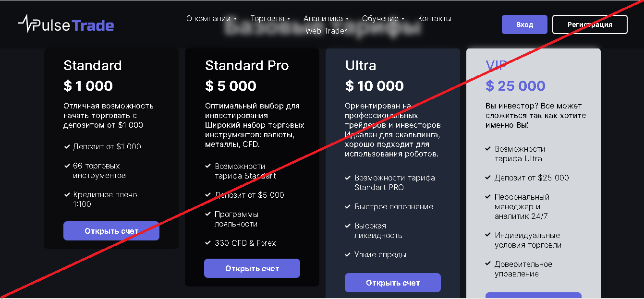644x299 pixels.
Task: Click checkmark icon beside Кредитное плечо 1:100
Action: [x=67, y=194]
